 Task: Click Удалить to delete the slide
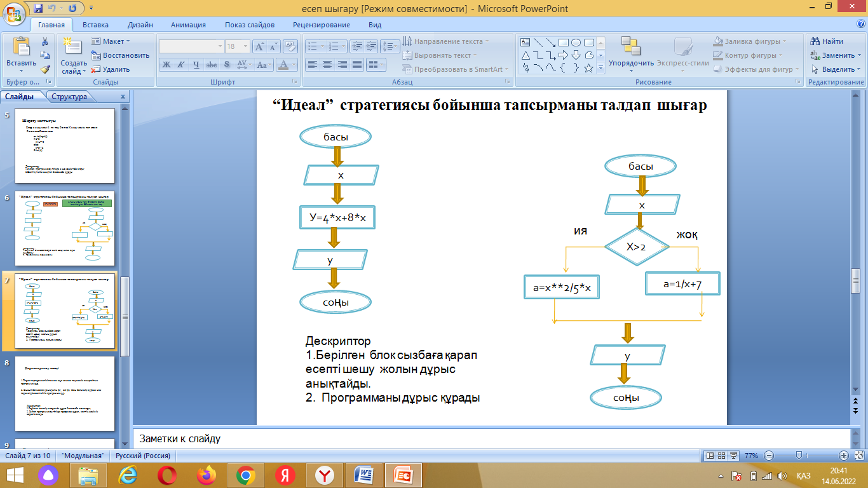(111, 69)
